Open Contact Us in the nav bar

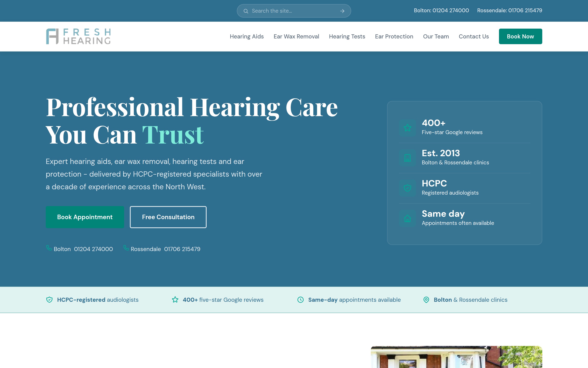(x=473, y=37)
